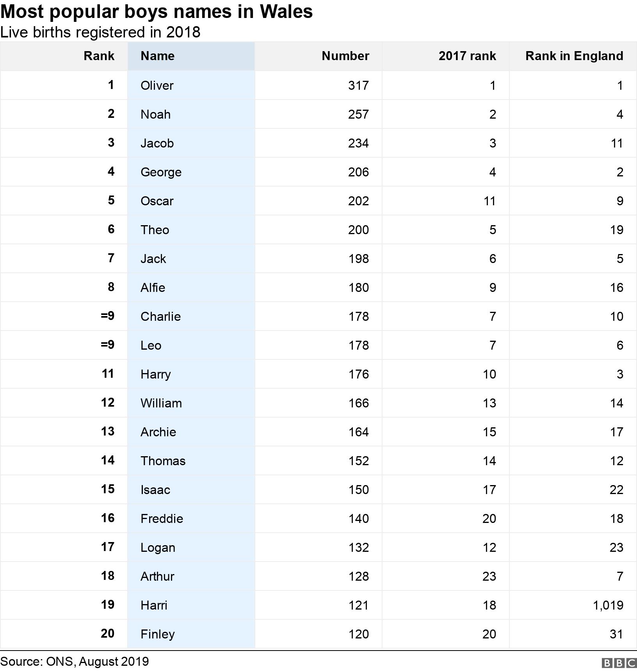The width and height of the screenshot is (637, 672).
Task: Click Isaac's England rank 22
Action: (616, 489)
